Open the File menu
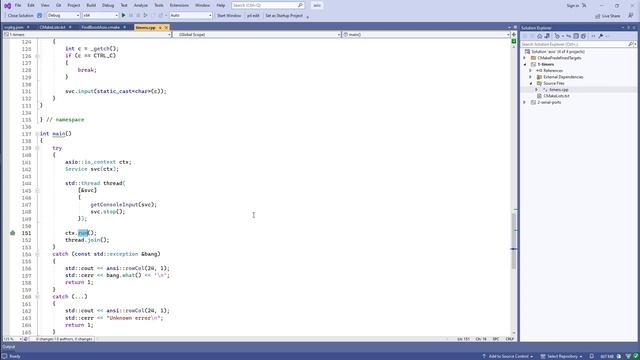 18,5
